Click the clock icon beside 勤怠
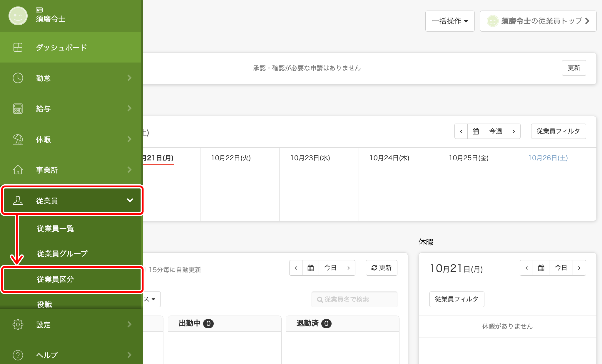 (x=18, y=78)
